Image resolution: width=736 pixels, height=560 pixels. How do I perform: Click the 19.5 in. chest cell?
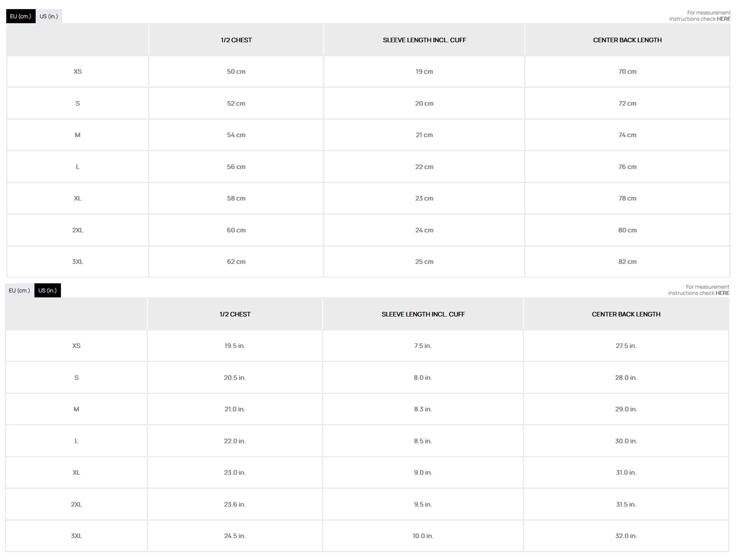click(235, 346)
